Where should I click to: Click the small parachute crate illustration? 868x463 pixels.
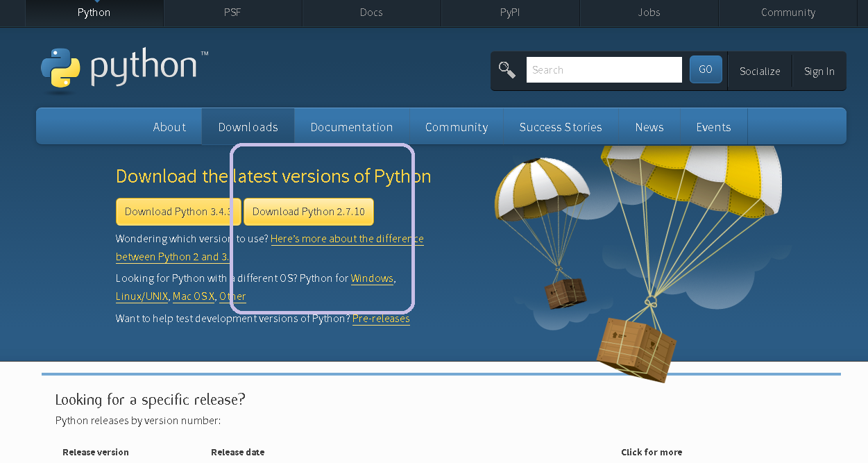(x=563, y=292)
